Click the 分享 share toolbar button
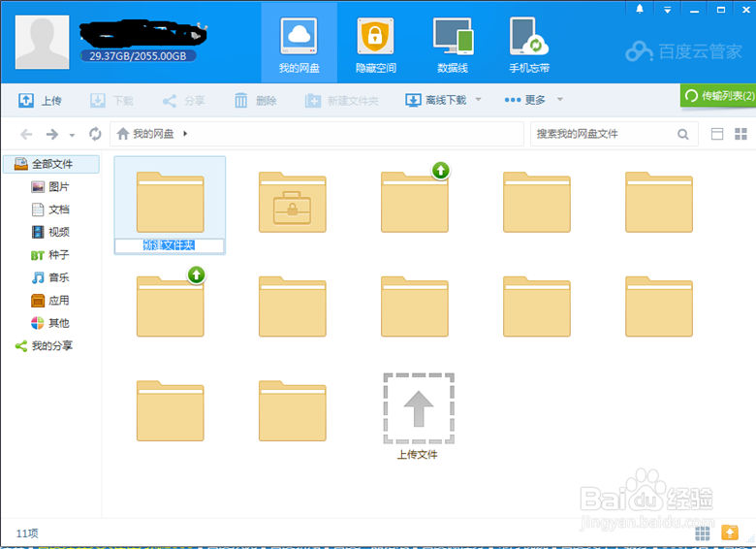 click(x=184, y=100)
